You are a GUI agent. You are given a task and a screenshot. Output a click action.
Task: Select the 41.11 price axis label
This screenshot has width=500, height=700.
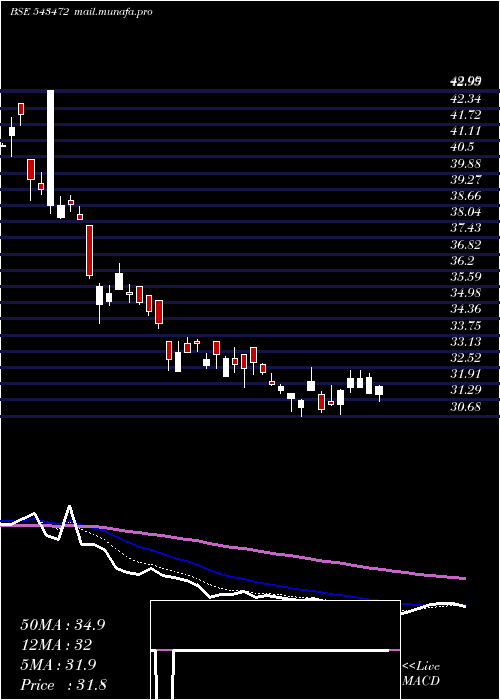(x=466, y=131)
